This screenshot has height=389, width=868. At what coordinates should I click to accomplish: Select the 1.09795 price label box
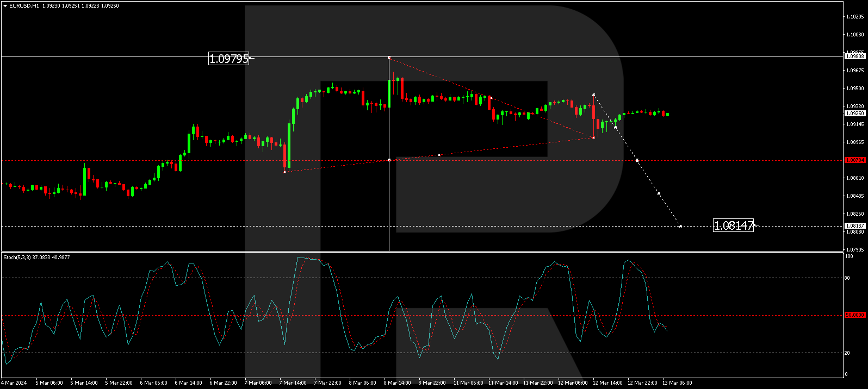tap(228, 59)
